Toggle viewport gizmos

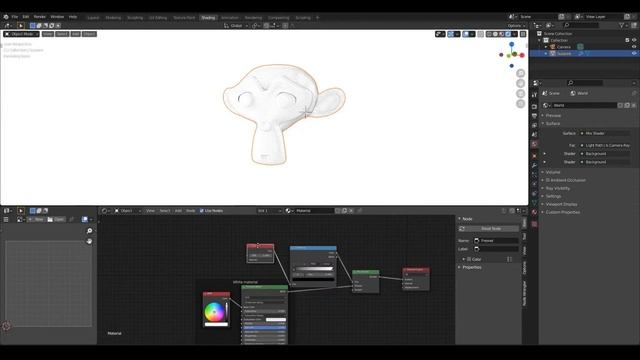click(451, 34)
